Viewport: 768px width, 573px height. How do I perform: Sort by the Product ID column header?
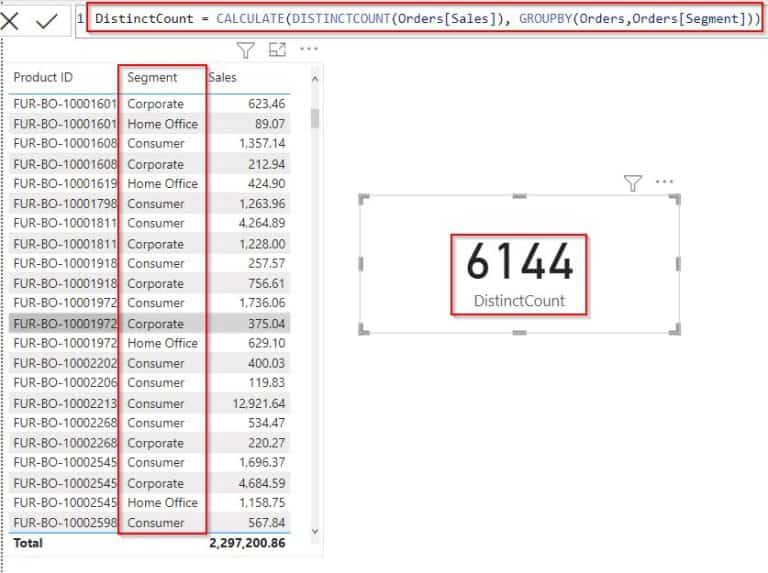click(x=43, y=77)
